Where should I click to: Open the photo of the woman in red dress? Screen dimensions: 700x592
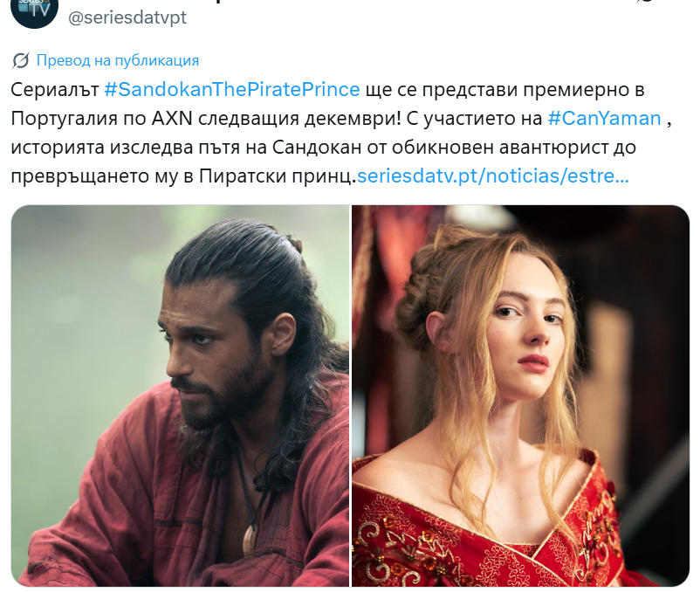[x=520, y=396]
